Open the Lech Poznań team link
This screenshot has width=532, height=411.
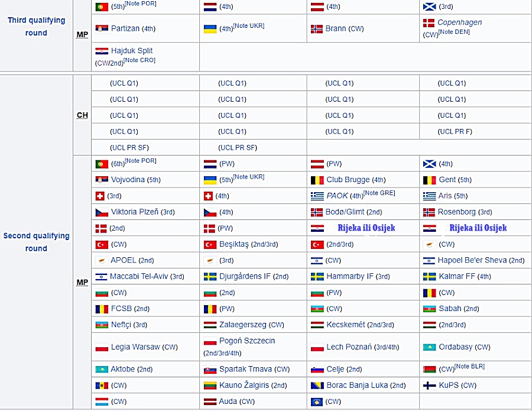pyautogui.click(x=349, y=347)
